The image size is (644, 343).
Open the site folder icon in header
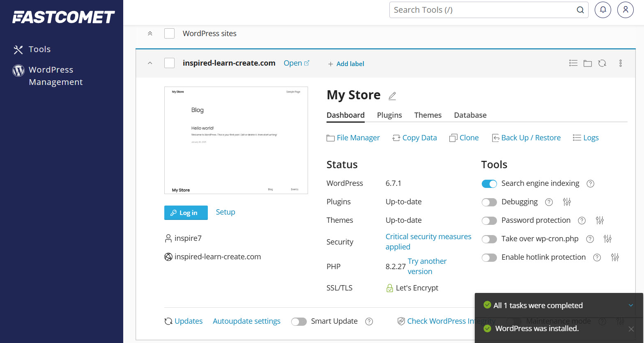click(x=588, y=64)
